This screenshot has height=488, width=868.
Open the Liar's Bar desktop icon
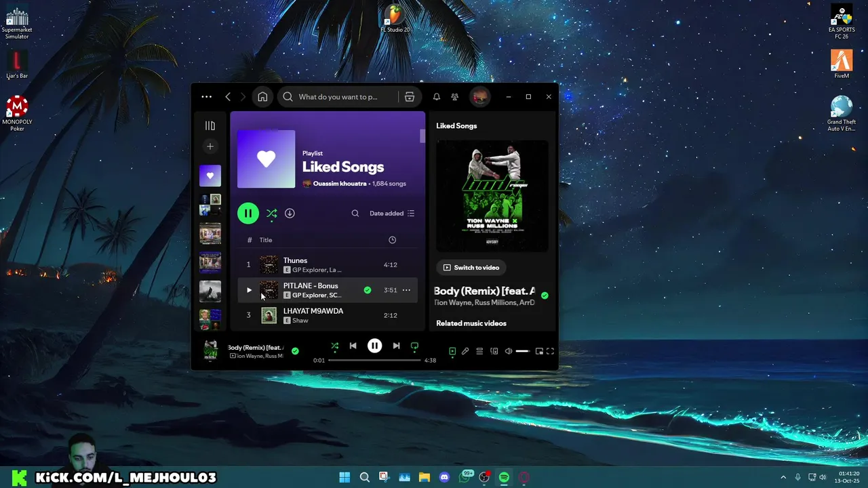click(17, 65)
